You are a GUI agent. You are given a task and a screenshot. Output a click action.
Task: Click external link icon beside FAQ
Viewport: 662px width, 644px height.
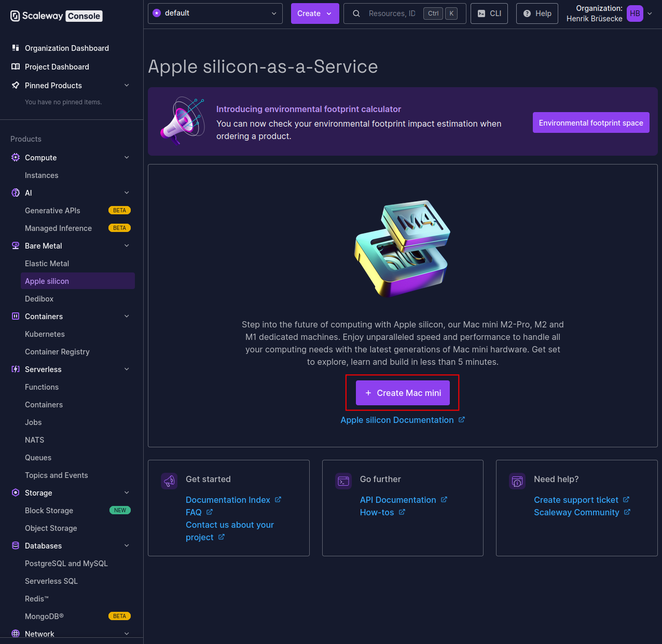(210, 512)
